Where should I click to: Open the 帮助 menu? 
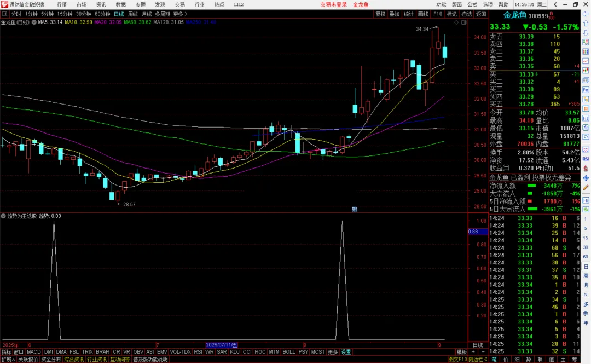pos(503,4)
